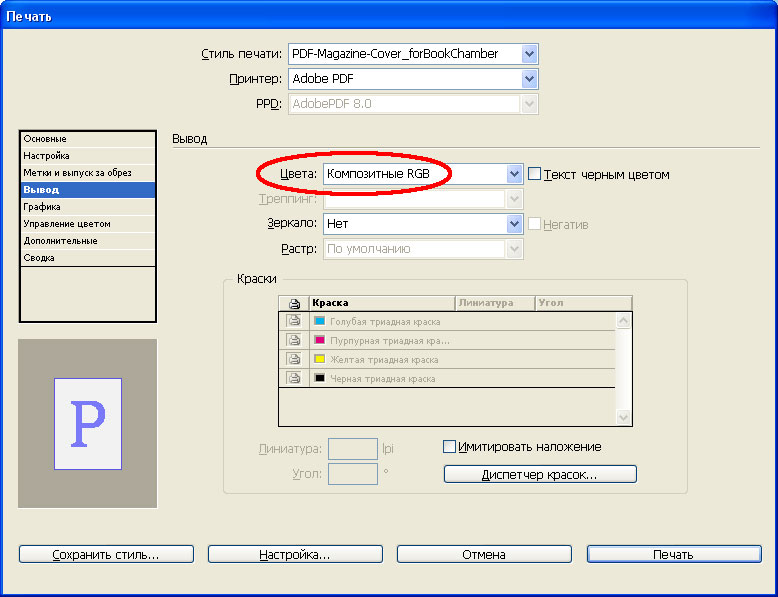
Task: Select Основные section in the list
Action: click(x=88, y=139)
